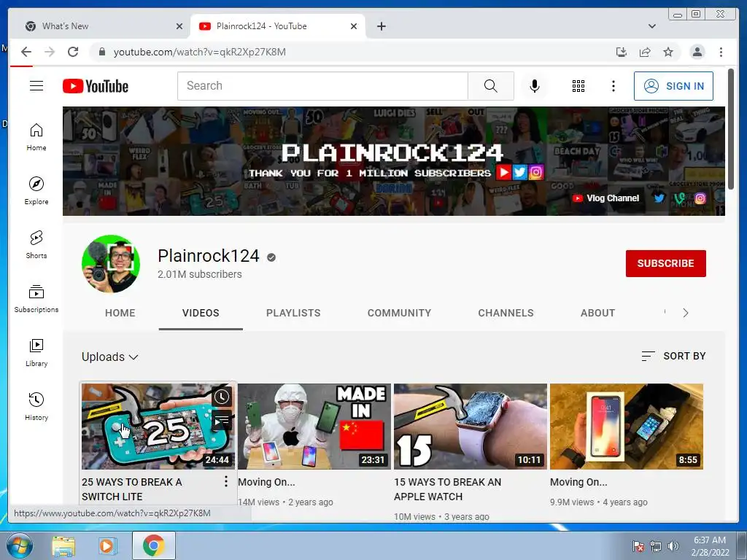Click inside the YouTube search box
747x560 pixels.
322,86
